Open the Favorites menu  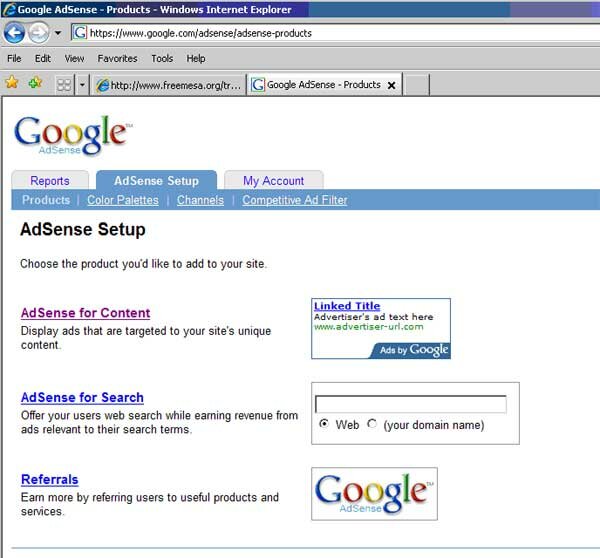[117, 59]
